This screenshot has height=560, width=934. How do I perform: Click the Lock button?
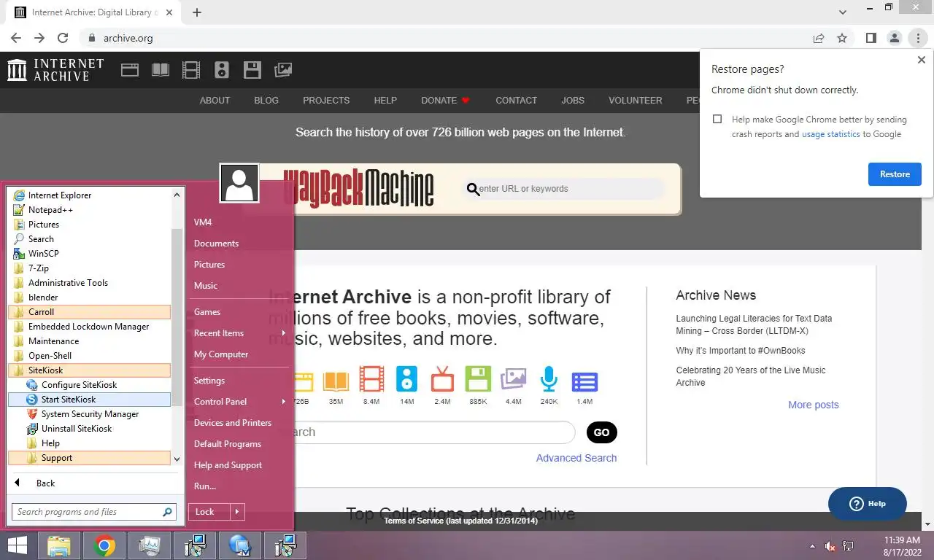tap(209, 512)
